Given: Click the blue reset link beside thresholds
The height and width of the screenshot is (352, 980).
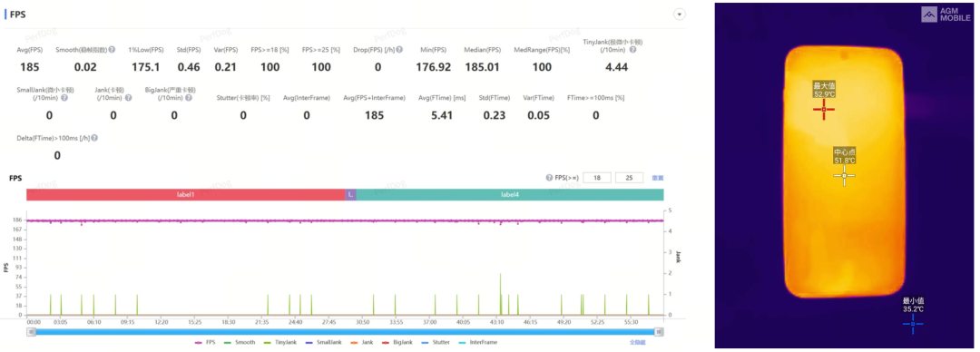Looking at the screenshot, I should [658, 178].
